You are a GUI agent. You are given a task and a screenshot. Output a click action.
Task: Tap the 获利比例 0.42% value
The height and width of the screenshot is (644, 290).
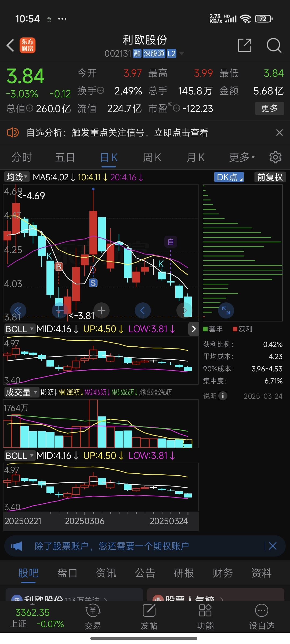[x=273, y=345]
